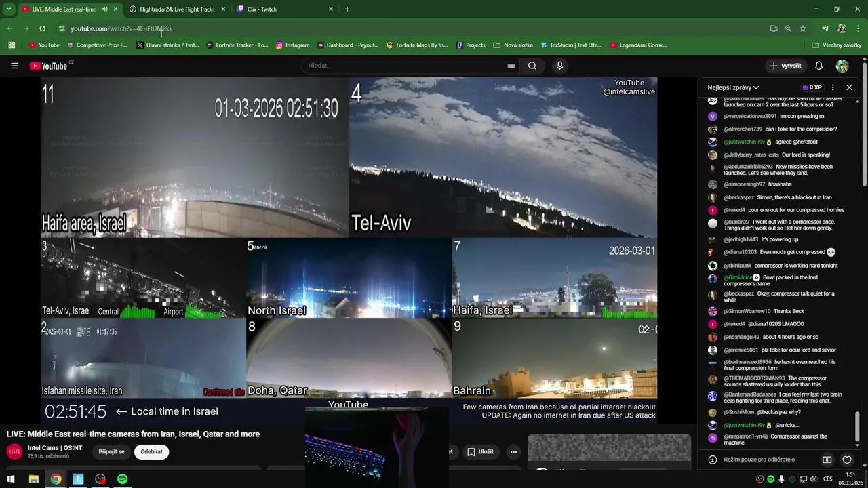Open YouTube notifications bell
Viewport: 868px width, 488px height.
pos(818,66)
